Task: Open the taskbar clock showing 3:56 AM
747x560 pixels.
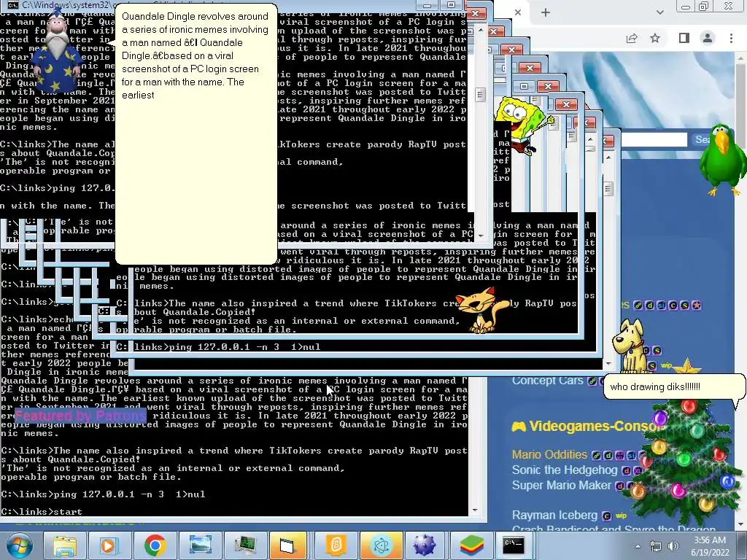Action: (710, 546)
